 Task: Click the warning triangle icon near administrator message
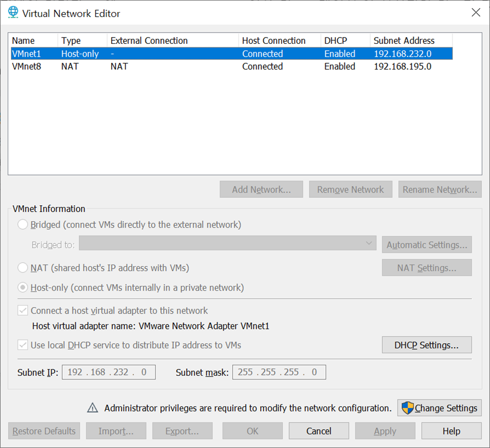tap(92, 408)
